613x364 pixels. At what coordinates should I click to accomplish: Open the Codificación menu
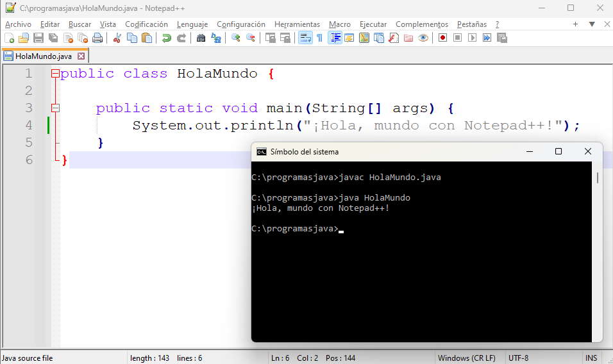(x=146, y=24)
